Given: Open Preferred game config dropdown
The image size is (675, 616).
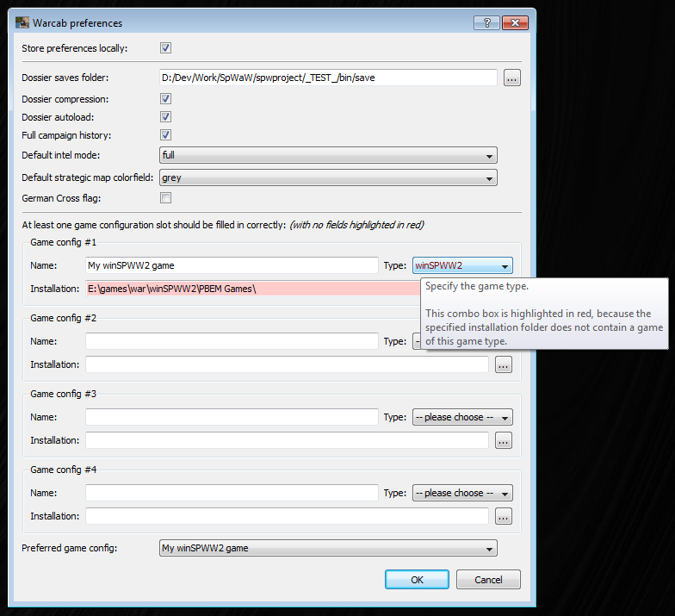Looking at the screenshot, I should (328, 548).
